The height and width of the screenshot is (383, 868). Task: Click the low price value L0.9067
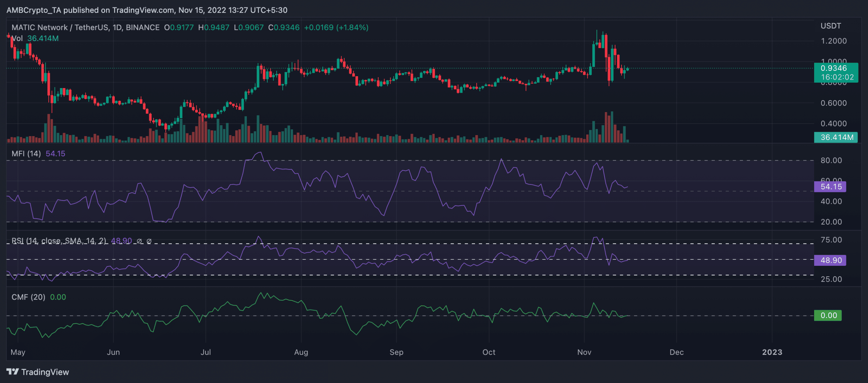[249, 27]
